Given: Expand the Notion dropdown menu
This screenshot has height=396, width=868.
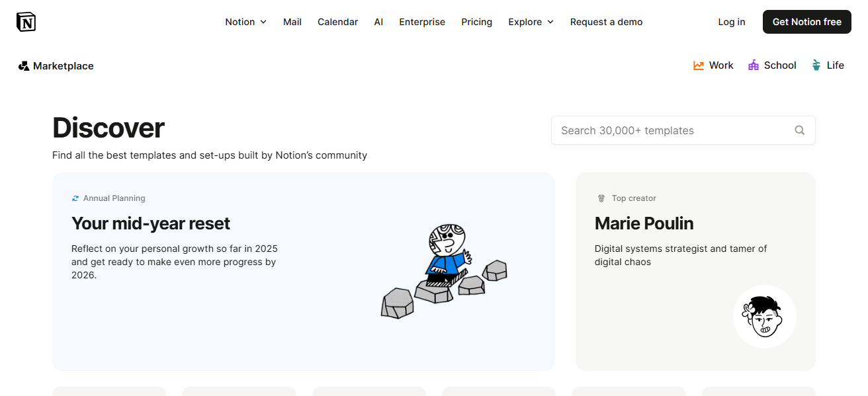Looking at the screenshot, I should coord(245,22).
